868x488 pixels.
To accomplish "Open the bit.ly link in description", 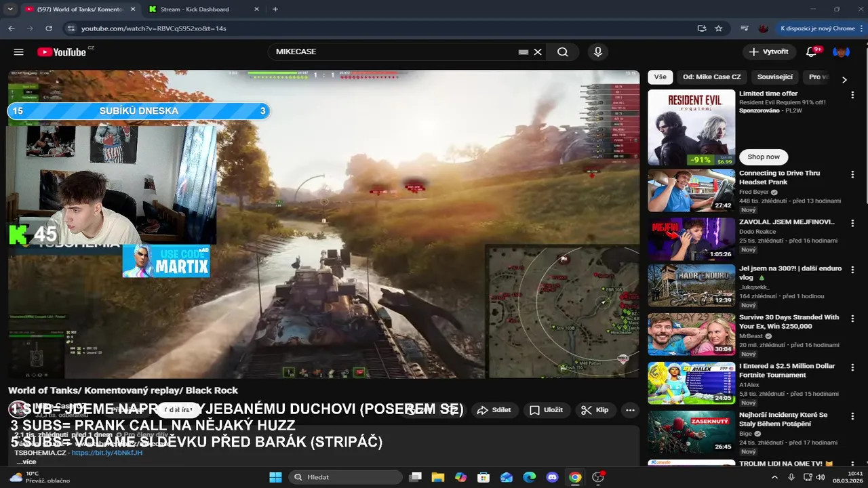I will (106, 453).
